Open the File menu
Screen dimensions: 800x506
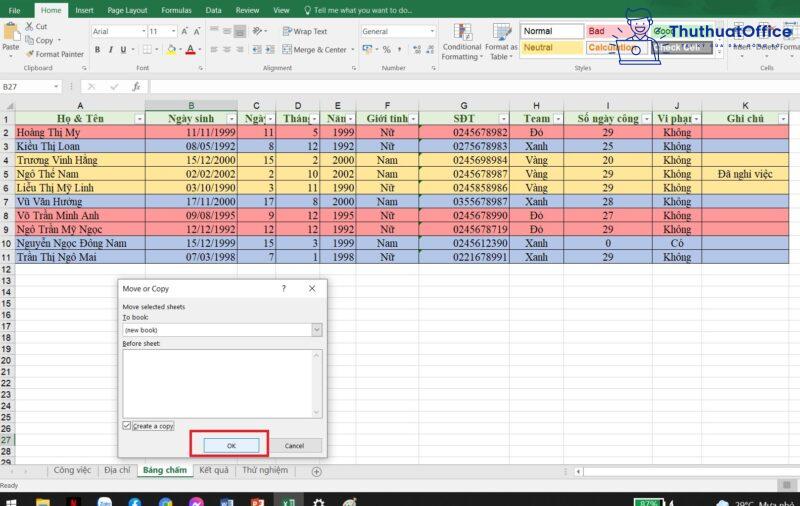point(14,10)
